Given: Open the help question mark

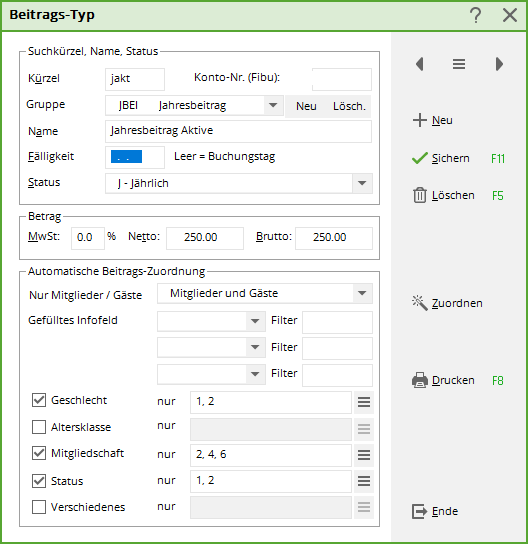Looking at the screenshot, I should [476, 15].
